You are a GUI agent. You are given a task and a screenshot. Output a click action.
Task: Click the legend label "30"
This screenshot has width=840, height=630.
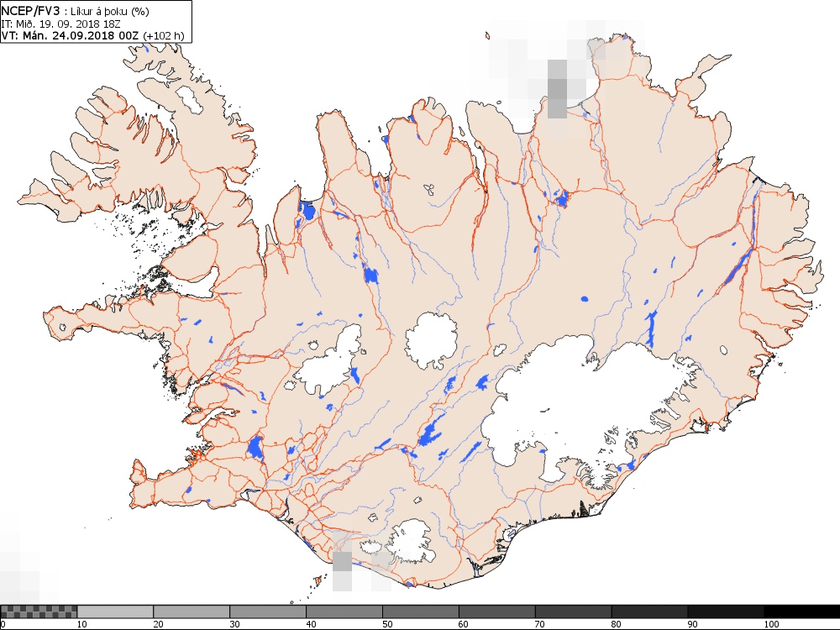coord(234,624)
